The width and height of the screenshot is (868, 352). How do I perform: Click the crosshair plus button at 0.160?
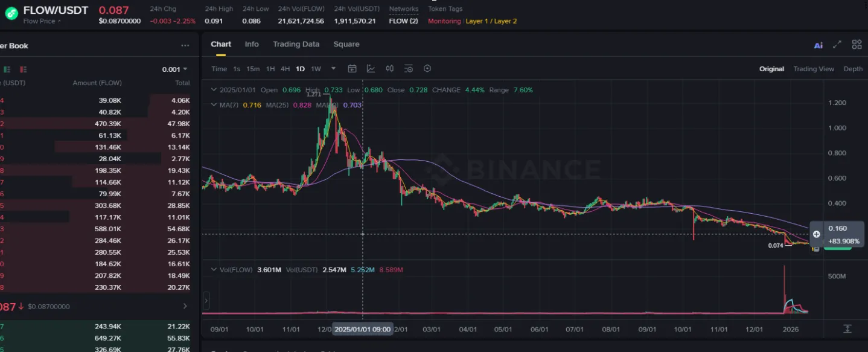coord(816,234)
